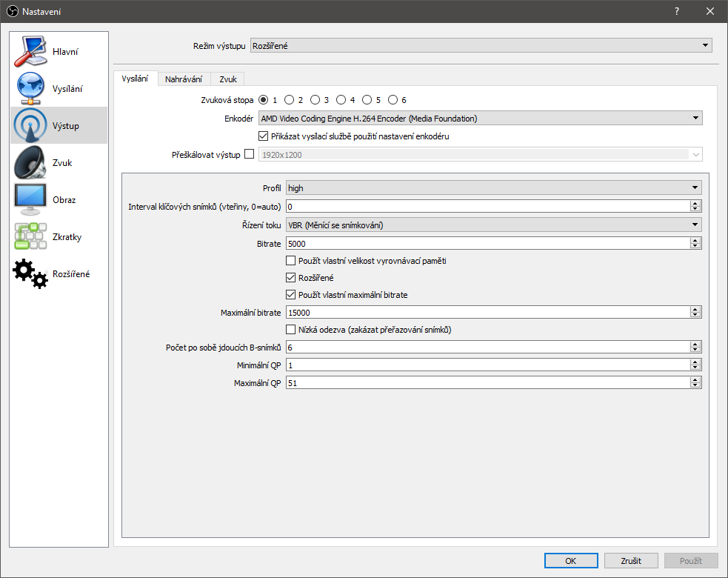This screenshot has width=728, height=578.
Task: Decrease Maximální bitrate with down arrow
Action: pos(695,315)
